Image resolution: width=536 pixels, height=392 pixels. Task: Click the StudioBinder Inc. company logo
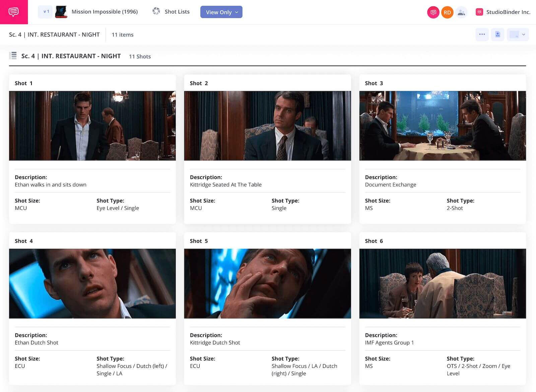[x=479, y=12]
